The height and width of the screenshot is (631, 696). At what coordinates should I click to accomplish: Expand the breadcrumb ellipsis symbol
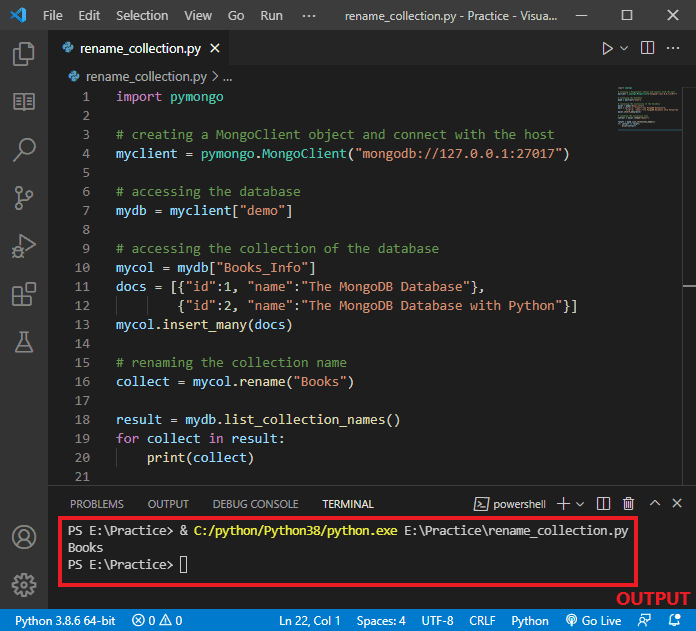click(228, 78)
